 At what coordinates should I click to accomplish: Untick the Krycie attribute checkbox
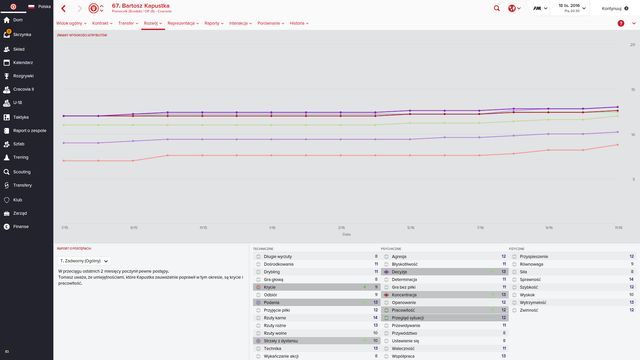pos(258,287)
